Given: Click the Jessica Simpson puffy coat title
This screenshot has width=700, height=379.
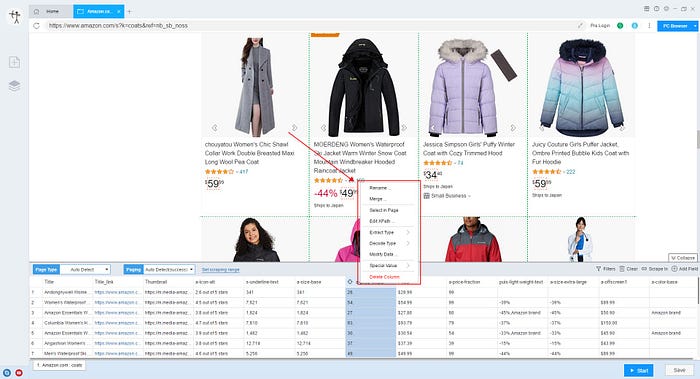Looking at the screenshot, I should point(469,149).
